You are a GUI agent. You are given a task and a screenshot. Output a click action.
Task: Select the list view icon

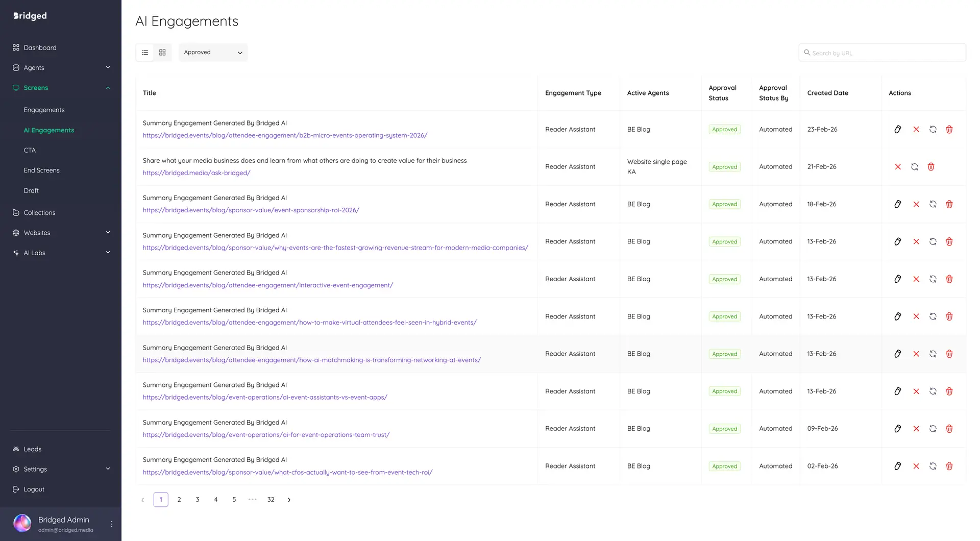point(144,52)
